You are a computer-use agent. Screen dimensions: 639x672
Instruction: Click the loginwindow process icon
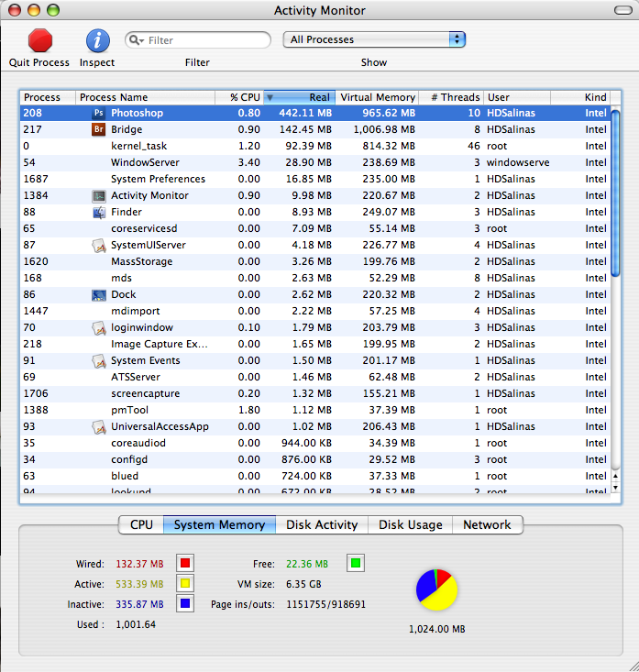point(99,328)
